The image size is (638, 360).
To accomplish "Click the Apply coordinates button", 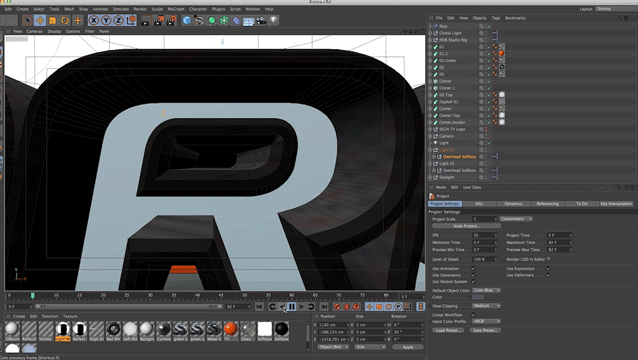I will tap(408, 347).
